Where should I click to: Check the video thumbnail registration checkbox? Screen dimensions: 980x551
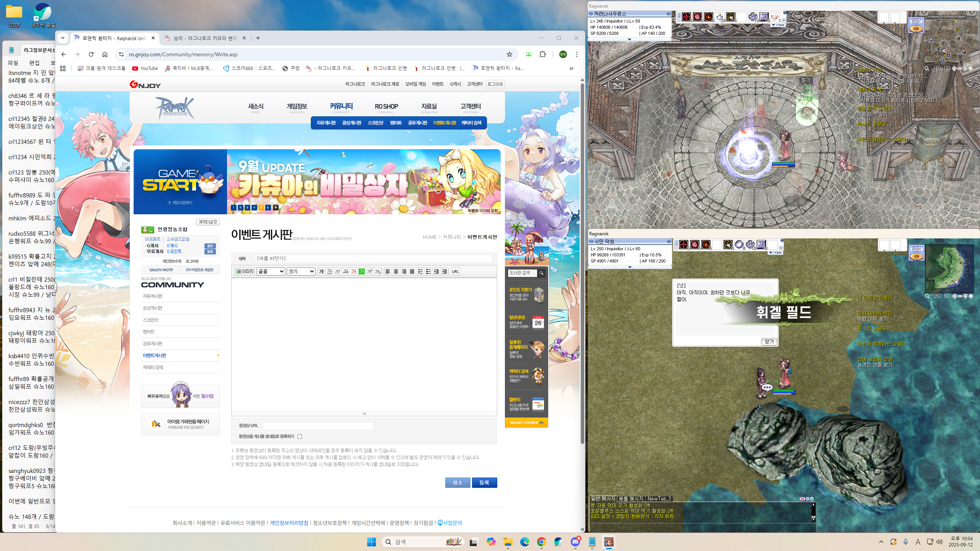(300, 437)
